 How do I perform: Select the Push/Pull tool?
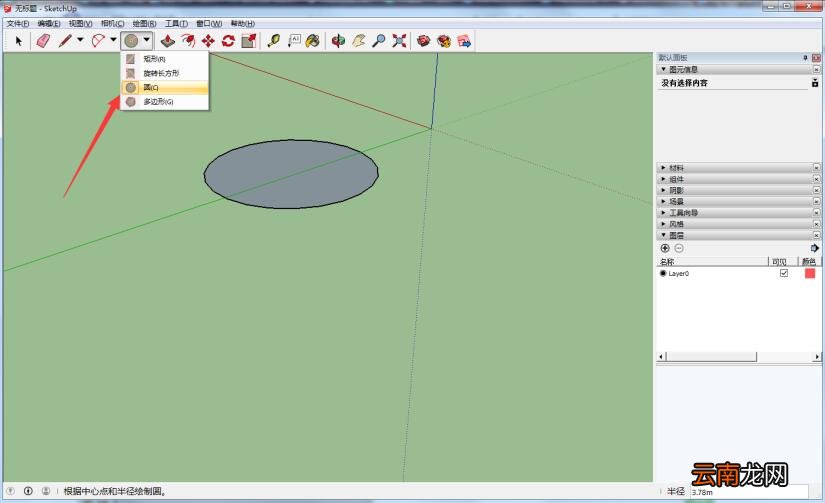168,41
